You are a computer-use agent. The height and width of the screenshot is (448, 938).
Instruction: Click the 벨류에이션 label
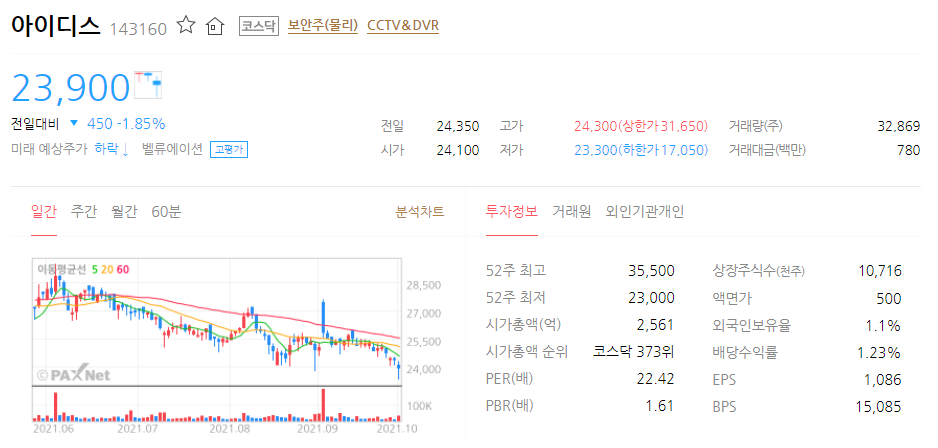(172, 150)
